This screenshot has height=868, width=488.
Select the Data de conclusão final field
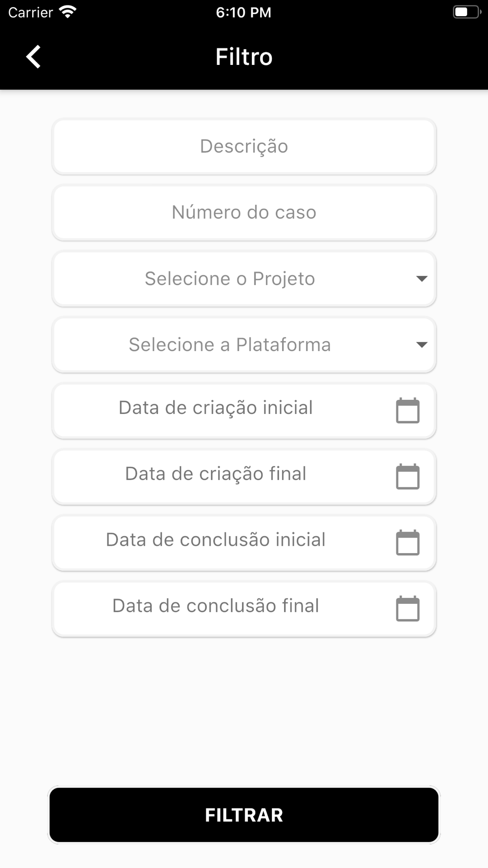216,606
